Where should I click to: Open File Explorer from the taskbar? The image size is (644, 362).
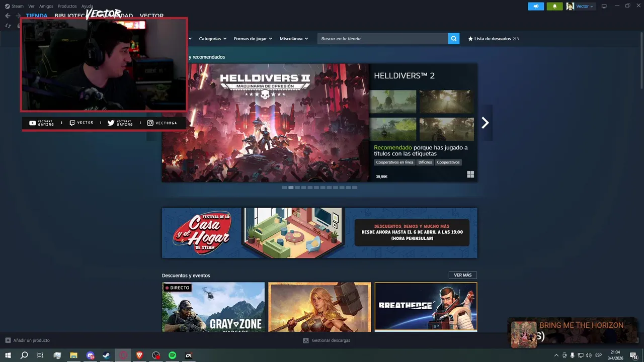point(73,355)
